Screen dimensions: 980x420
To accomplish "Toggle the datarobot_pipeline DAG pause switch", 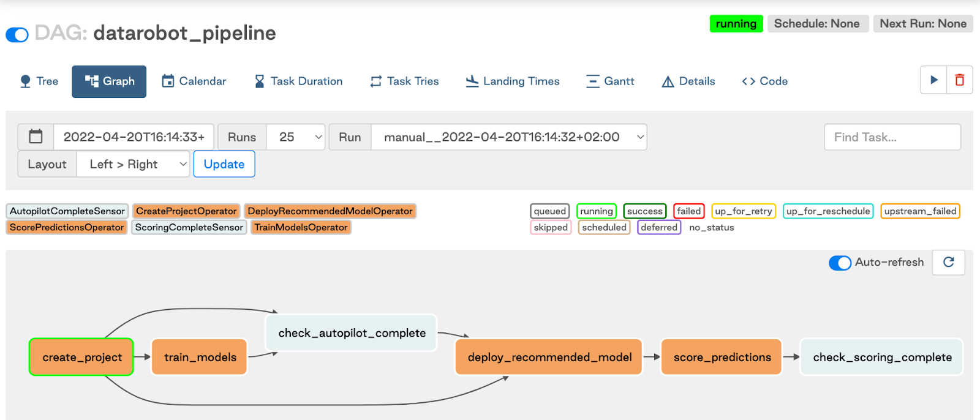I will 17,35.
